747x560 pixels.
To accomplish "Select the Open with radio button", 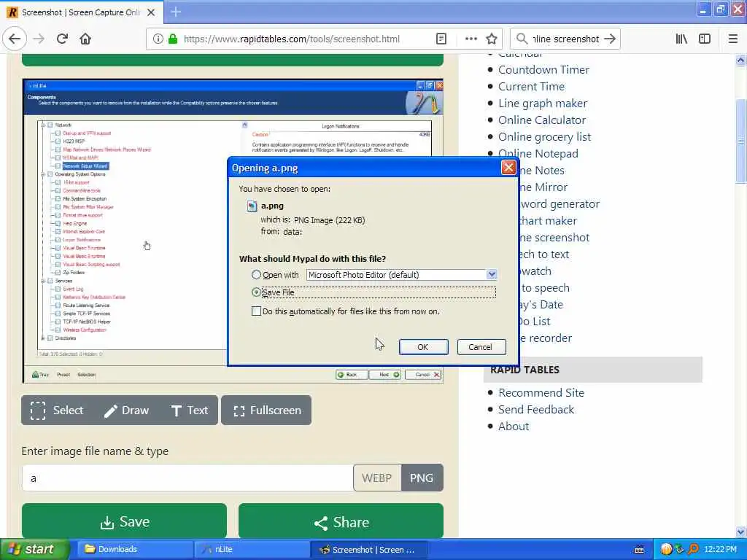I will [256, 275].
